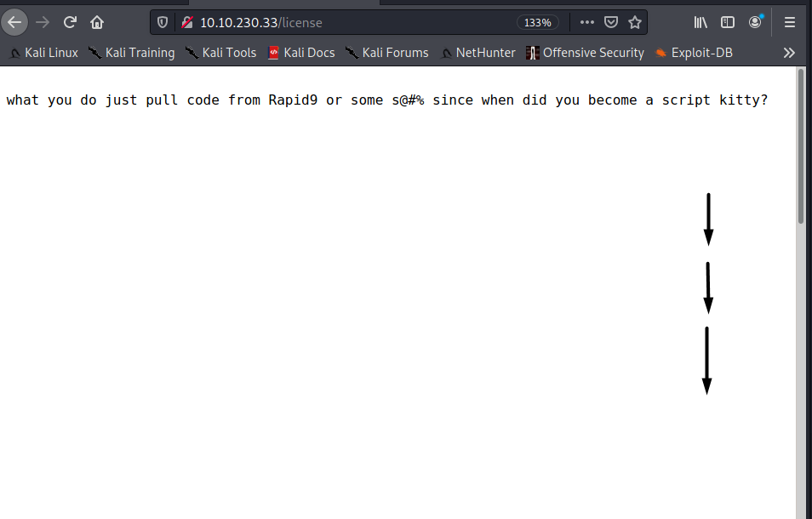
Task: Open the page actions three-dot menu
Action: coord(586,22)
